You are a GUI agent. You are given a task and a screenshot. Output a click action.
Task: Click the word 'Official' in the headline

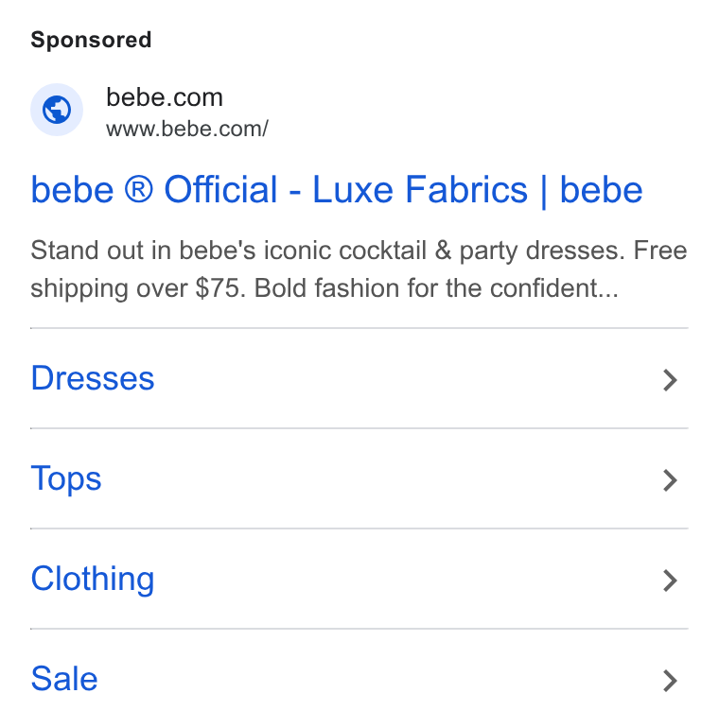tap(220, 189)
